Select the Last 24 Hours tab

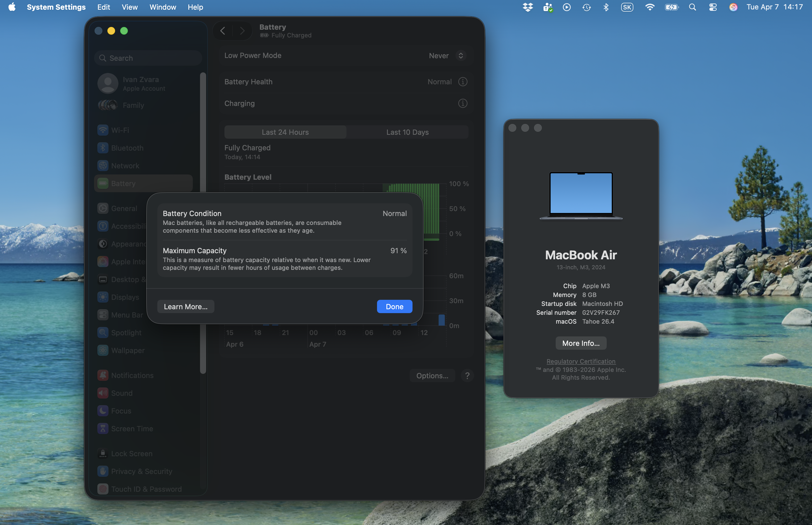point(285,132)
